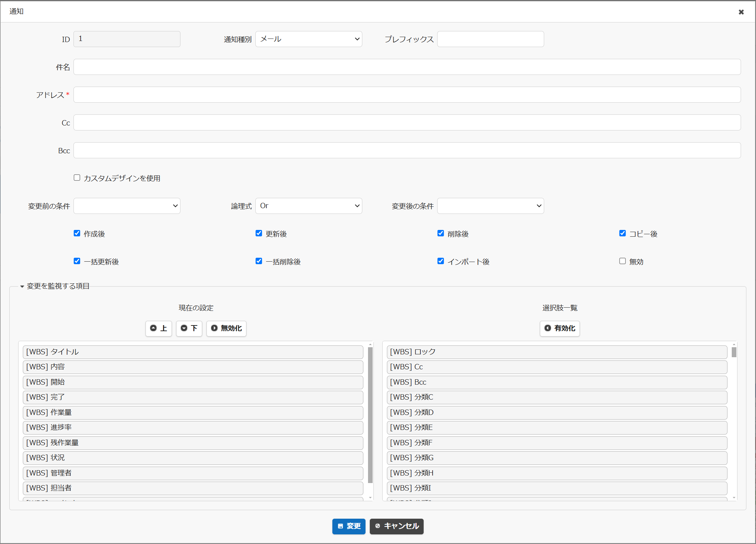Select [WBS] 完了 item

coord(193,397)
